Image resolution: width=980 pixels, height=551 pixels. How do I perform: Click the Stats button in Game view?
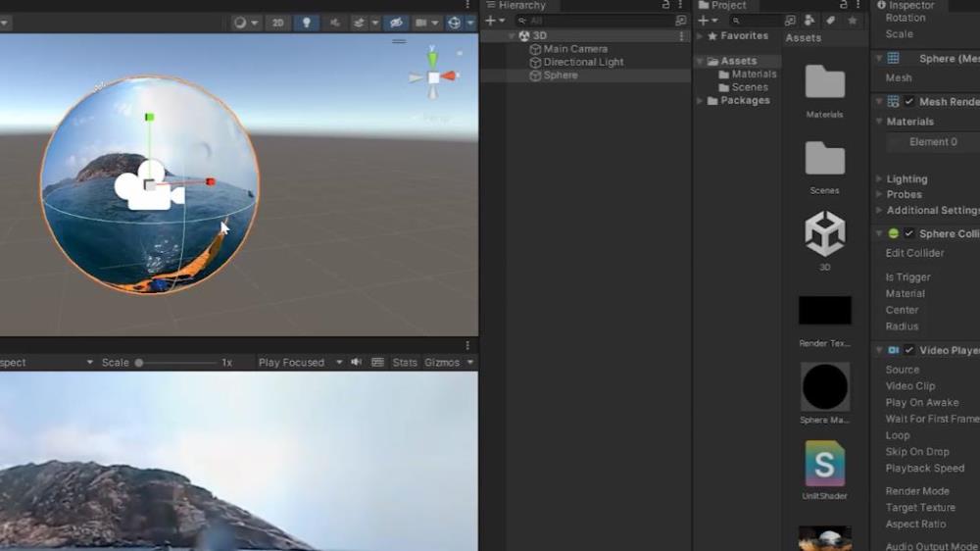click(405, 363)
